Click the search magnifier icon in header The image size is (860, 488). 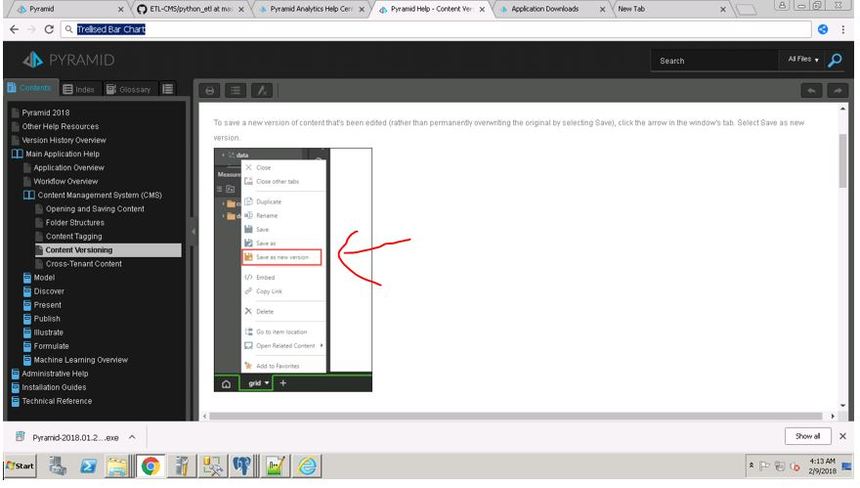tap(834, 60)
